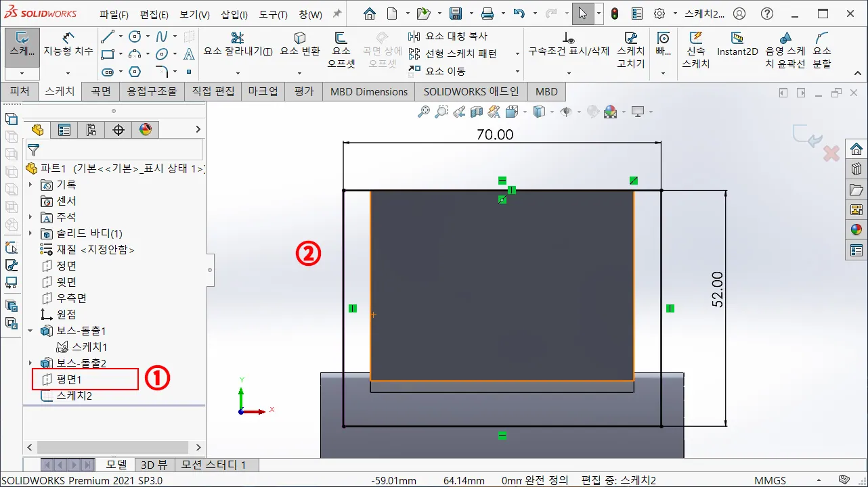The image size is (868, 487).
Task: Click Rapid Sketch (신속 스케치)
Action: coord(695,50)
